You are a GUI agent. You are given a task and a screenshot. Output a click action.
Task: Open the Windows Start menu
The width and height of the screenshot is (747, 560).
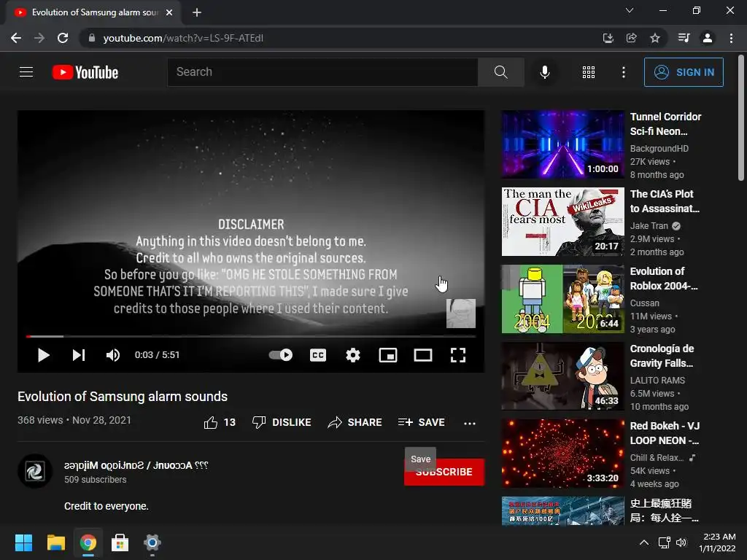[x=23, y=542]
